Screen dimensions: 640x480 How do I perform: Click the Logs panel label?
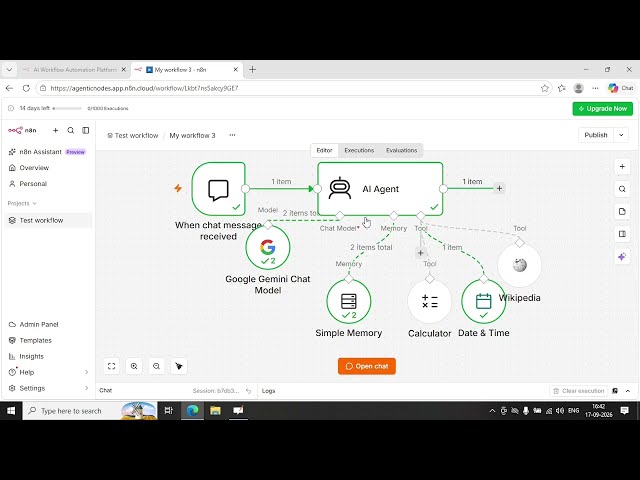pyautogui.click(x=269, y=391)
